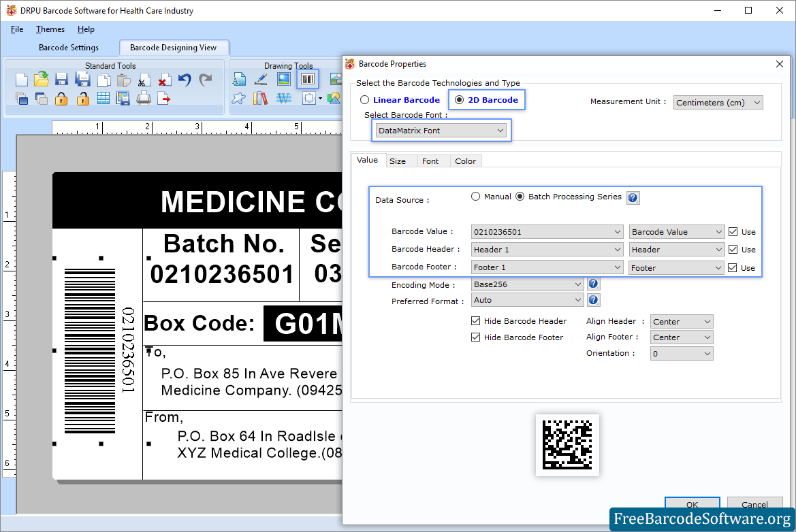This screenshot has width=796, height=532.
Task: Switch to the Barcode Settings tab
Action: [69, 48]
